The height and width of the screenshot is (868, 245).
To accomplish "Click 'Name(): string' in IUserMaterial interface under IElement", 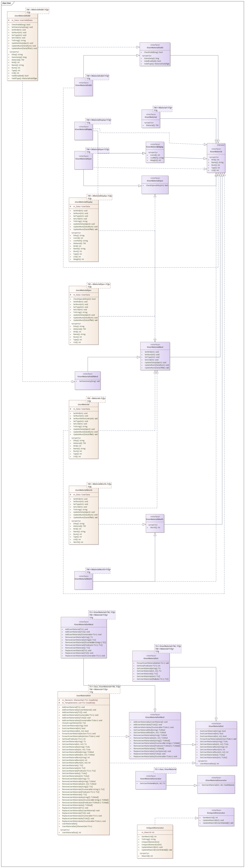I will tap(217, 162).
